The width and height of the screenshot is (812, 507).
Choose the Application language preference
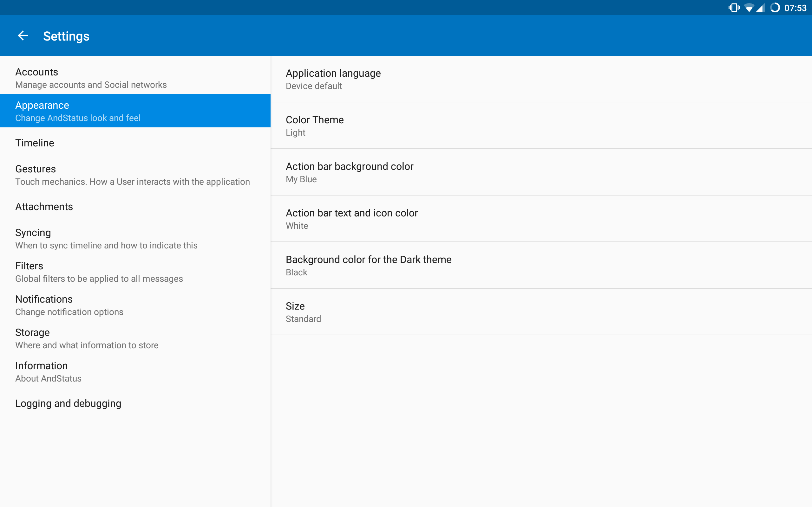(x=541, y=79)
